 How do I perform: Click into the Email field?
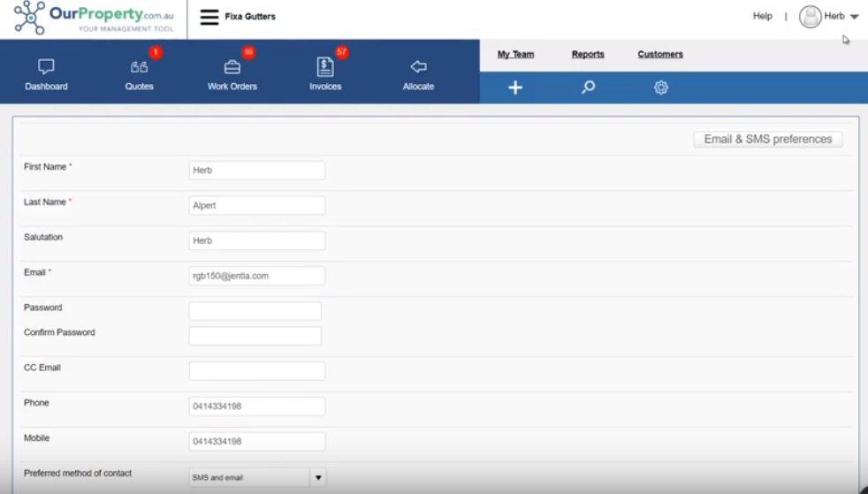(x=257, y=276)
